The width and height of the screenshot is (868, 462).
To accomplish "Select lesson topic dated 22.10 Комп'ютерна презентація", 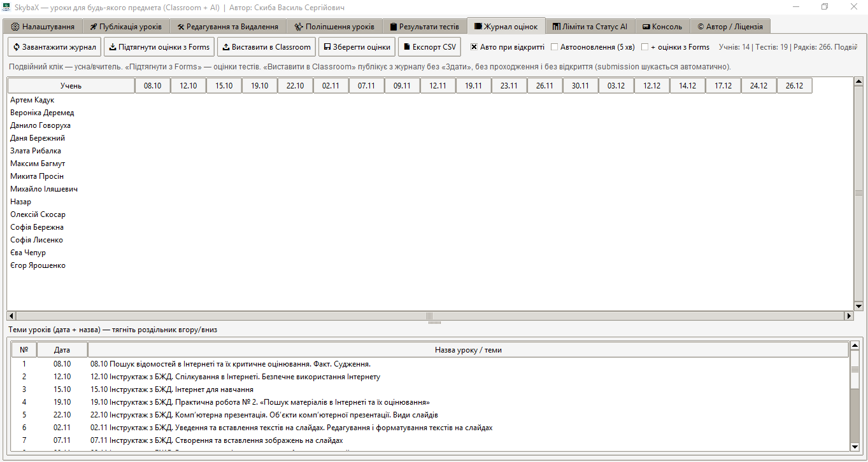I will pos(430,415).
